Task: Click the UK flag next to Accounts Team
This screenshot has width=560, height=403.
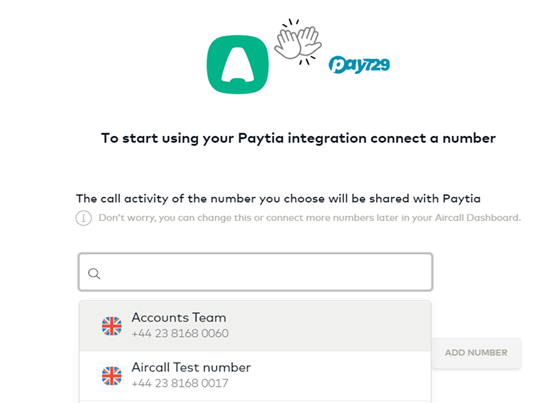Action: click(x=112, y=326)
